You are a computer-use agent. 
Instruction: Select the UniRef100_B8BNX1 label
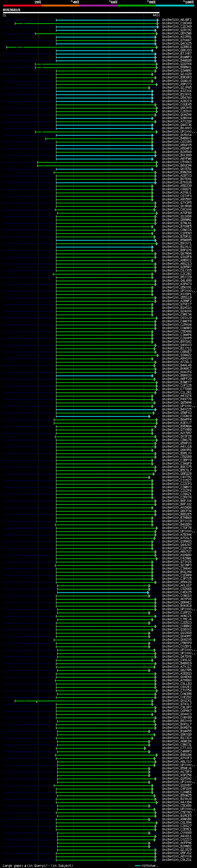coord(176,67)
